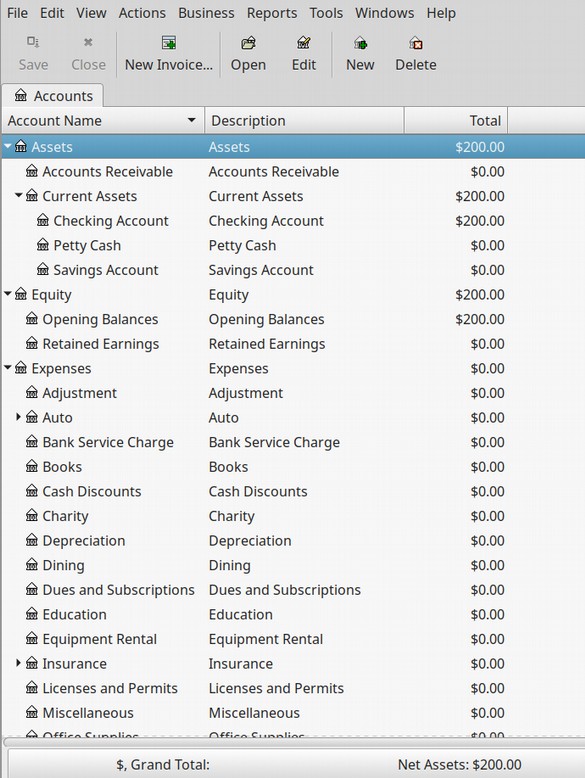Click the Close toolbar icon
The image size is (585, 778).
88,42
